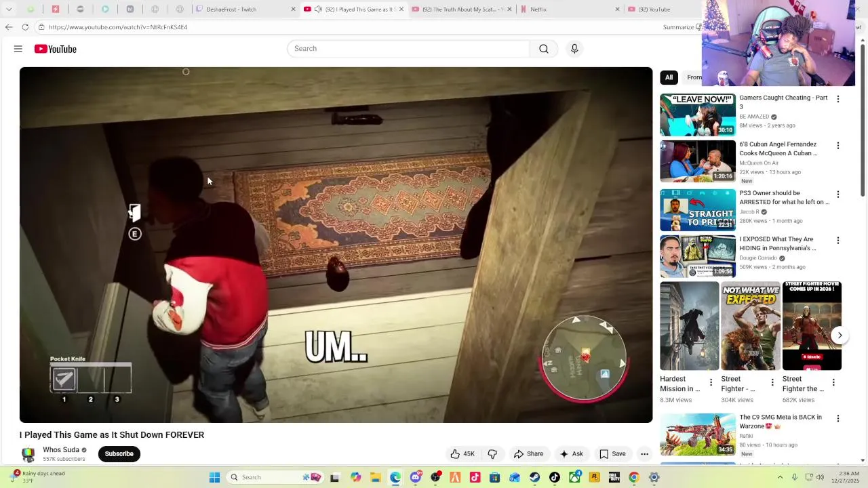Open options for 304K views Street Fighter short
Image resolution: width=868 pixels, height=488 pixels.
772,383
